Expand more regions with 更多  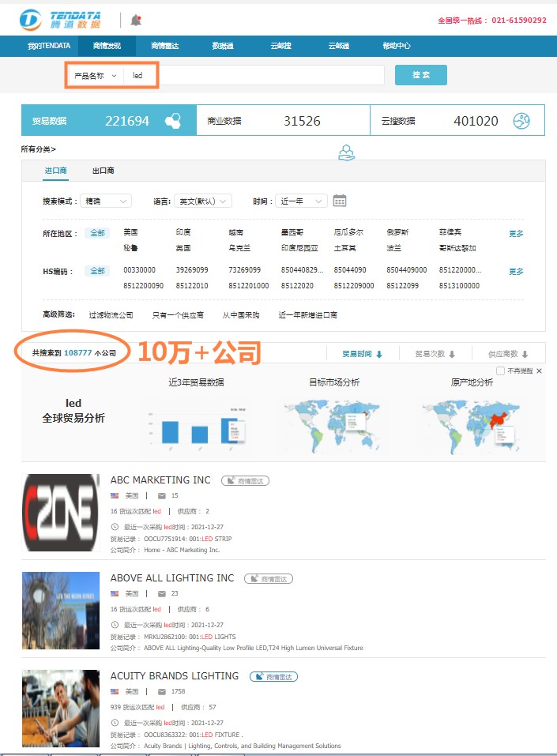516,234
